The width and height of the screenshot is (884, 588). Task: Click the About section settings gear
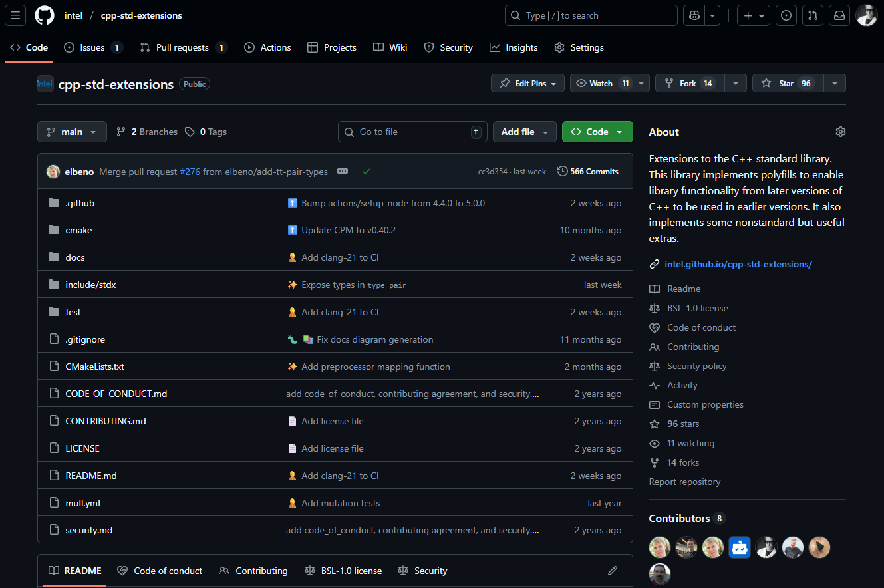coord(840,132)
